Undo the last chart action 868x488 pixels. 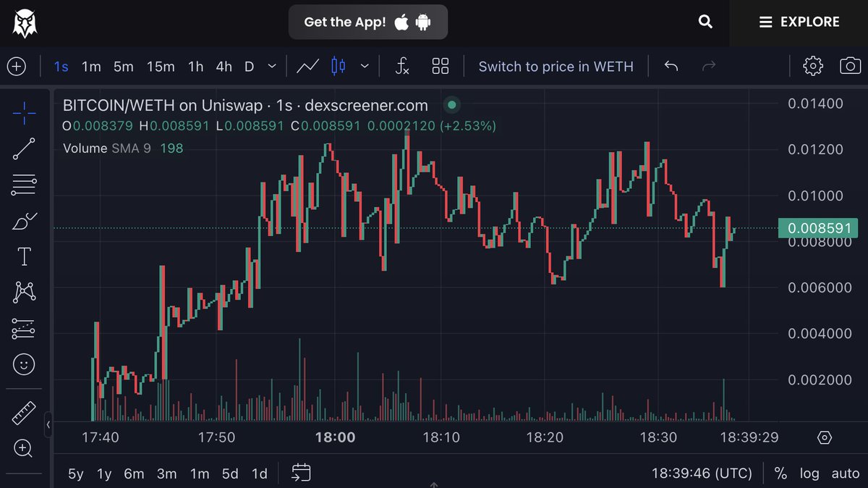click(671, 67)
